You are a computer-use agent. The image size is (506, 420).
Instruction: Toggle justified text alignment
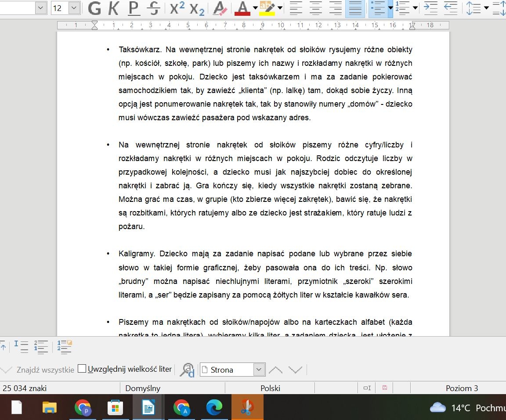[x=355, y=8]
